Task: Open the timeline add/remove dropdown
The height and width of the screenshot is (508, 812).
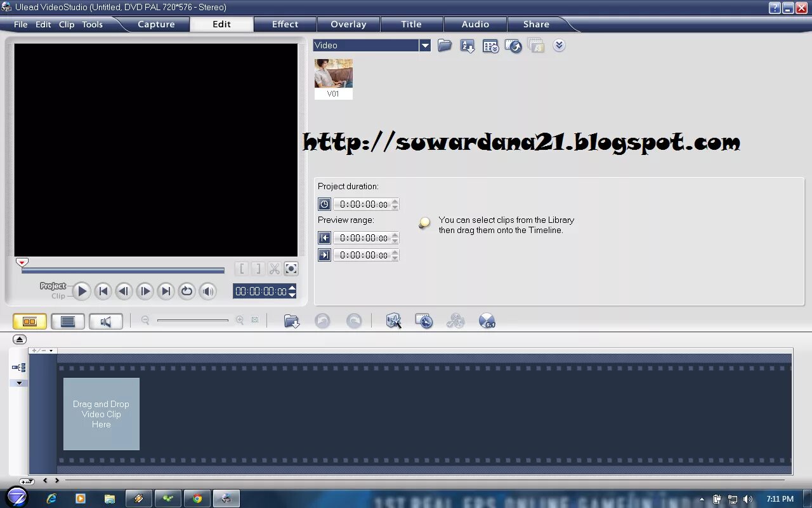Action: tap(43, 351)
